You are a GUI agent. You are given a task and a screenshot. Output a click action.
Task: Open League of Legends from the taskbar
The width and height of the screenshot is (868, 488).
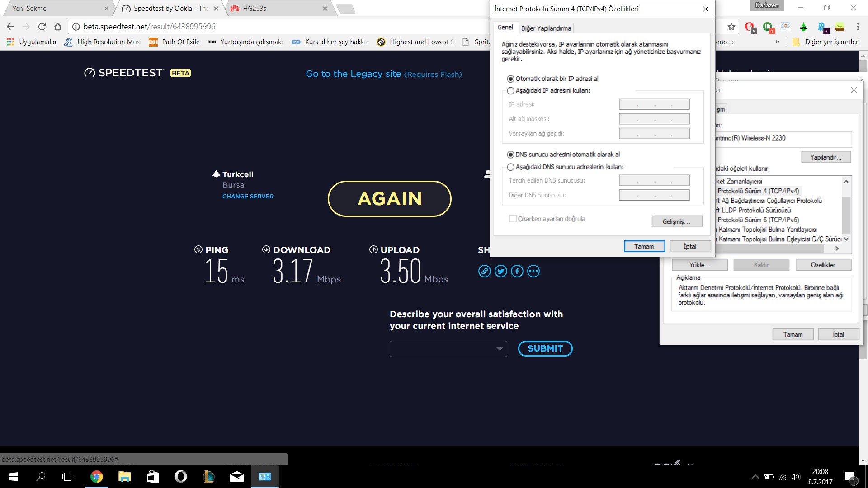208,477
